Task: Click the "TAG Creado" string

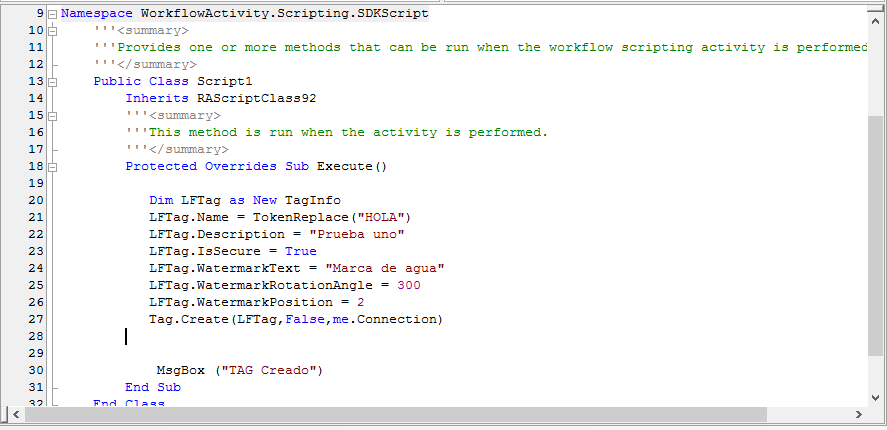Action: click(x=269, y=370)
